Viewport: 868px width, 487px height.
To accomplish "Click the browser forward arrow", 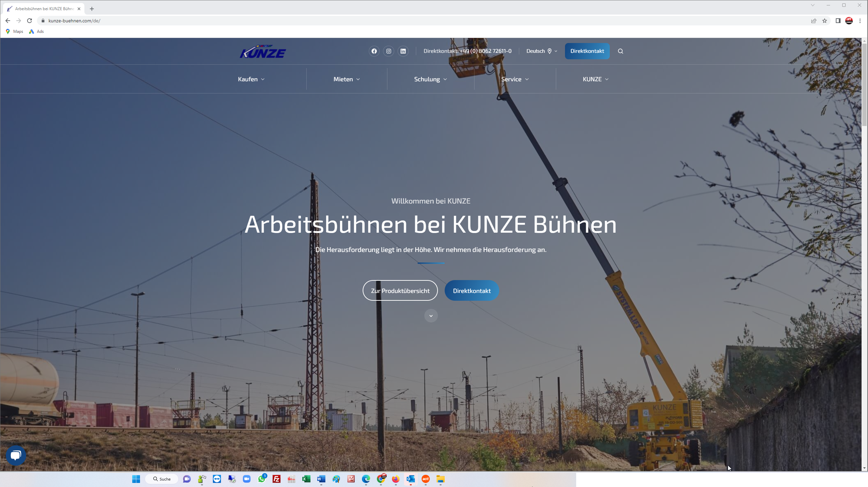I will (x=19, y=21).
